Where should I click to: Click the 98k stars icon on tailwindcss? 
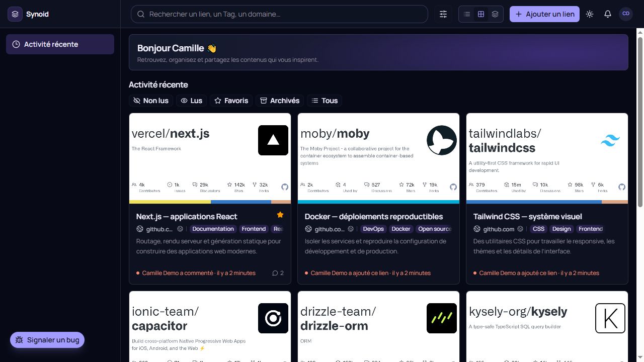[570, 185]
